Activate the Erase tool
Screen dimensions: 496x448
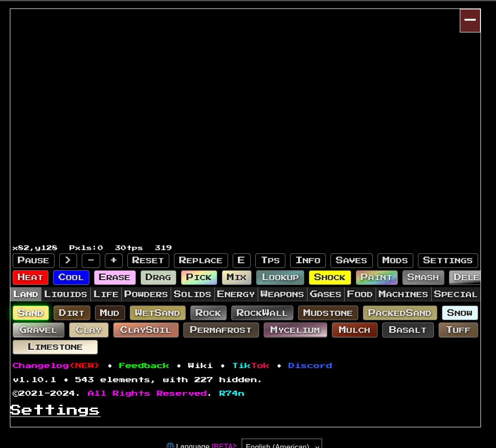pos(115,277)
